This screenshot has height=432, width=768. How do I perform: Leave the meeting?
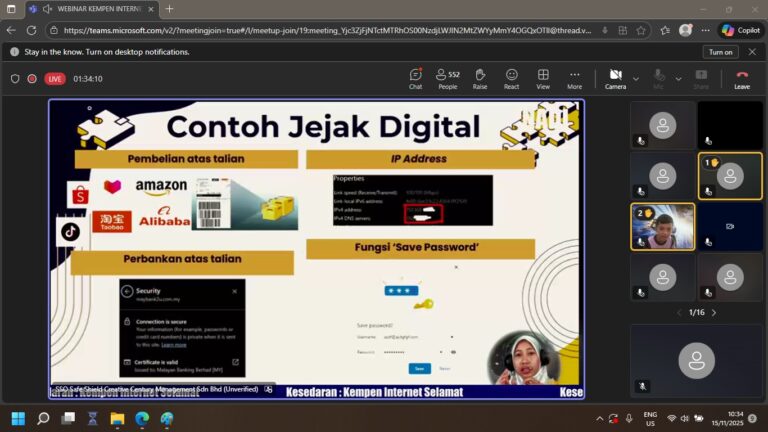click(741, 78)
